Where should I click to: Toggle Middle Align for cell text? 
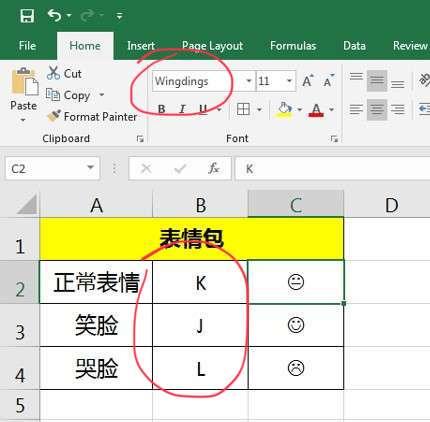[x=377, y=81]
